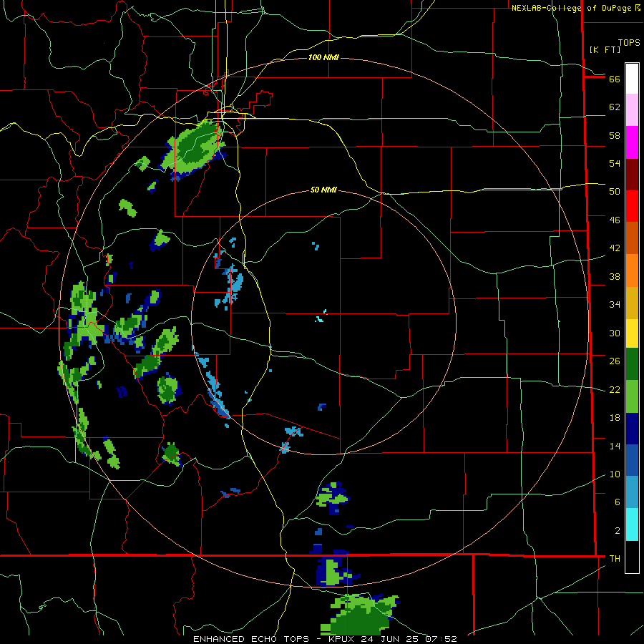Click the "100 NMI" range ring label

(x=323, y=57)
